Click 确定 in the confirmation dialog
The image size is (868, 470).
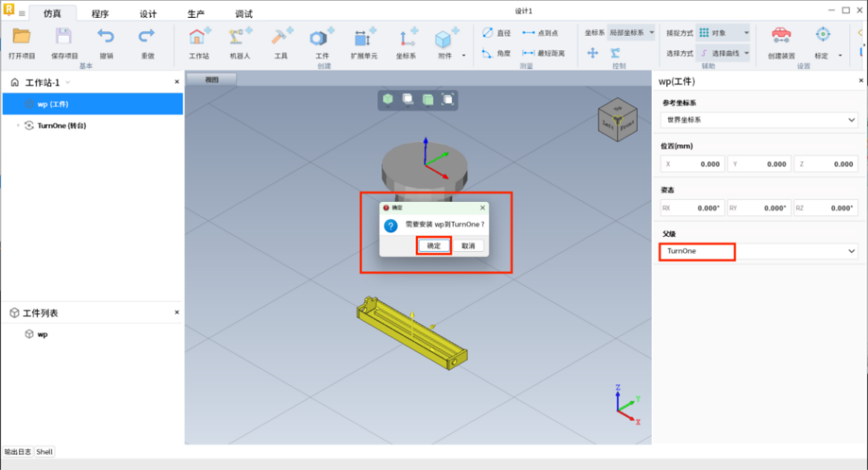point(434,246)
